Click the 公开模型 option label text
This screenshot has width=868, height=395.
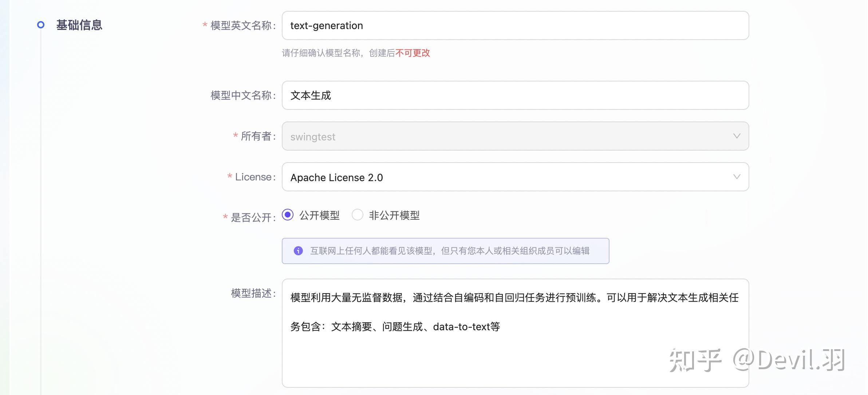click(x=319, y=215)
